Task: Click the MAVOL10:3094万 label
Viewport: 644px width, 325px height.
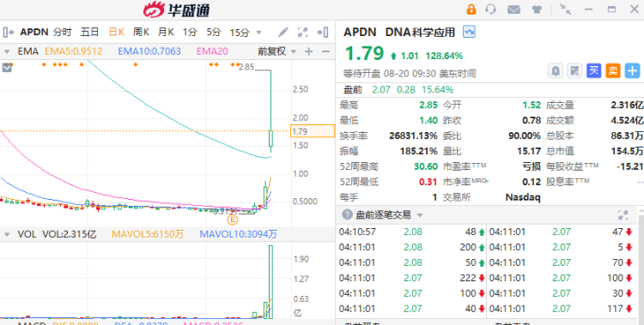Action: click(239, 234)
